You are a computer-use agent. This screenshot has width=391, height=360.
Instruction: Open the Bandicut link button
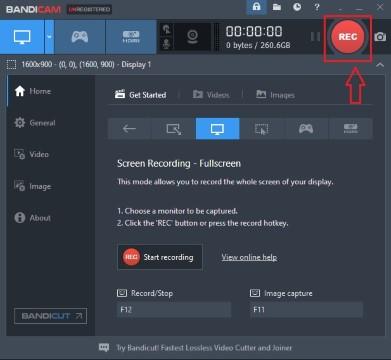51,316
